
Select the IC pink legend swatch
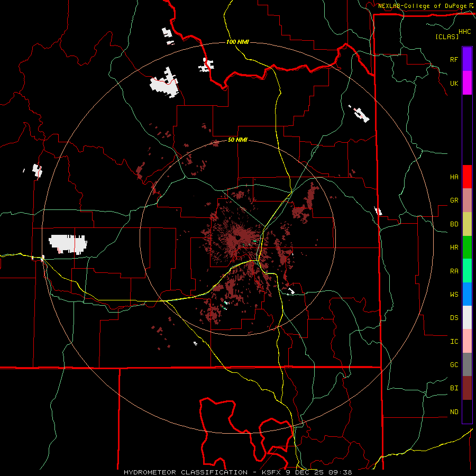[467, 341]
